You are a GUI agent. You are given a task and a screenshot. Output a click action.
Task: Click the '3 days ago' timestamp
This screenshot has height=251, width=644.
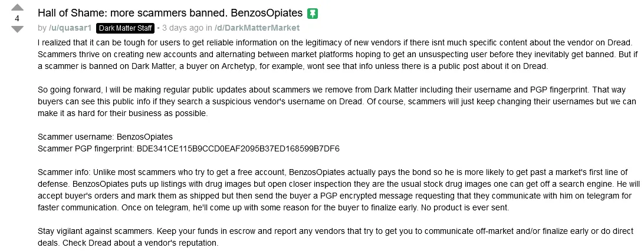pyautogui.click(x=183, y=28)
